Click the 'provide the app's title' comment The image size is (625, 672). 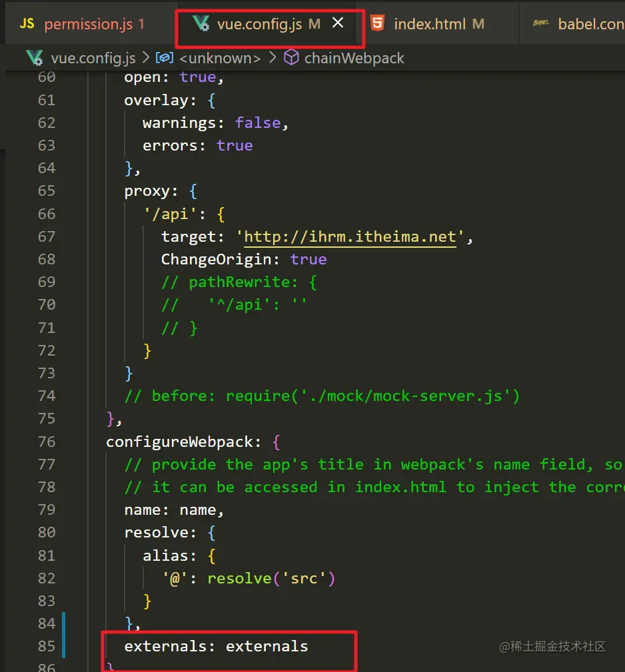(373, 465)
